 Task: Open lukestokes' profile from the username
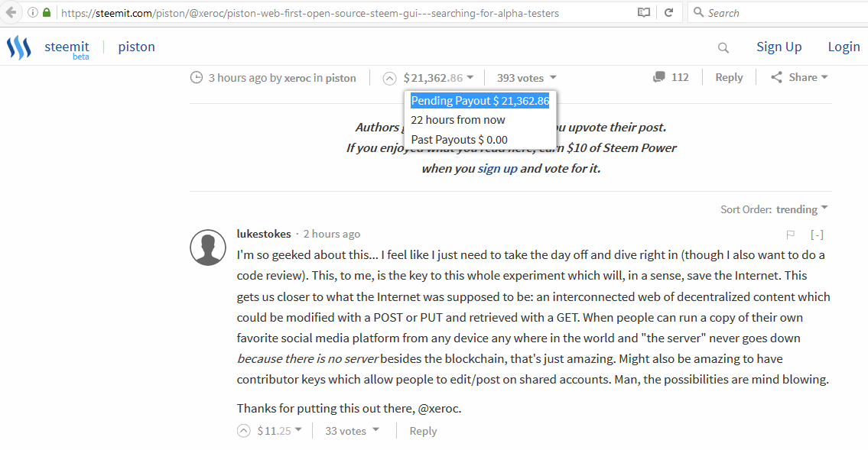(264, 234)
